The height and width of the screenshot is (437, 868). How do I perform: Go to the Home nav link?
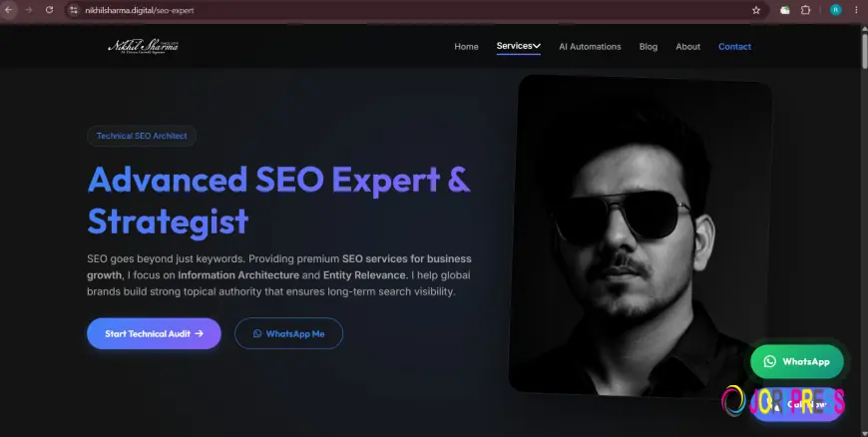click(466, 47)
